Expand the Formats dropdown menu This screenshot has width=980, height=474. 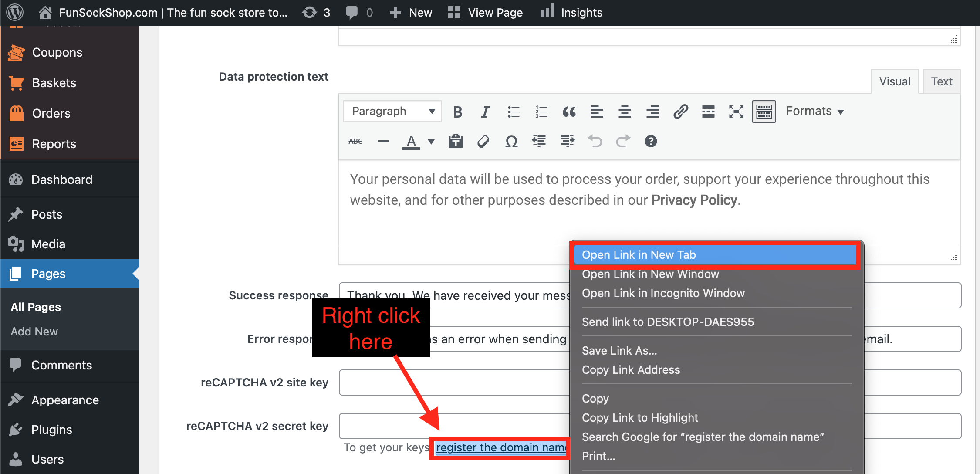point(814,112)
